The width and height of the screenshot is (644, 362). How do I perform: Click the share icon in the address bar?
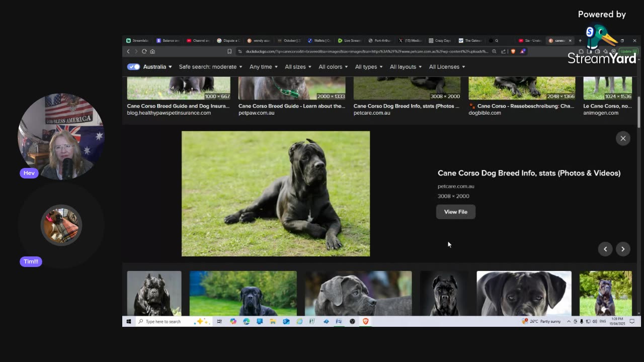[x=503, y=51]
